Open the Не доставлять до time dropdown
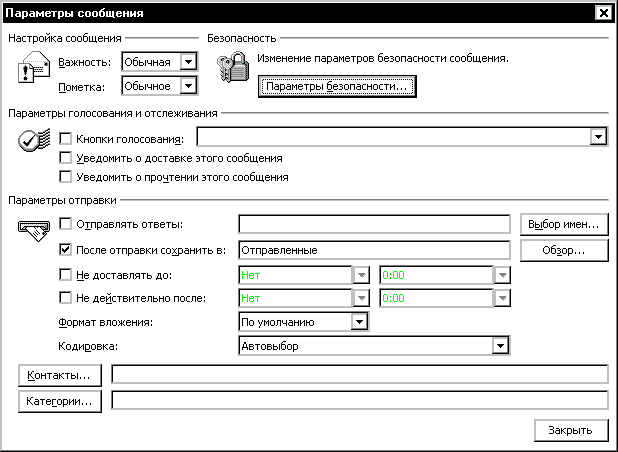 point(502,275)
